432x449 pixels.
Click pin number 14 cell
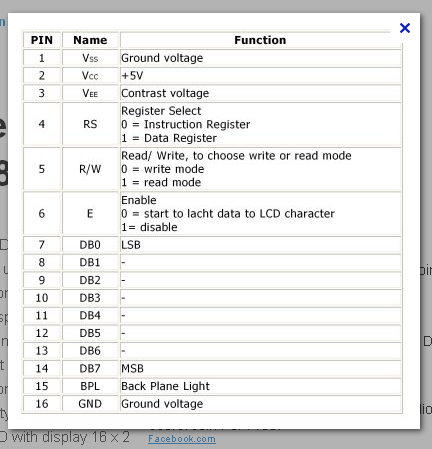click(x=42, y=369)
